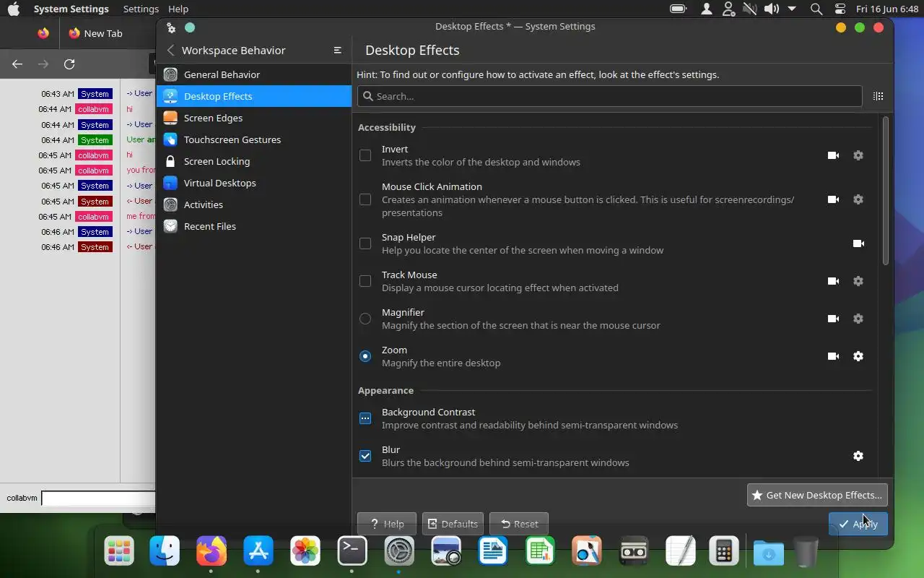Open the Apple menu logo

14,9
